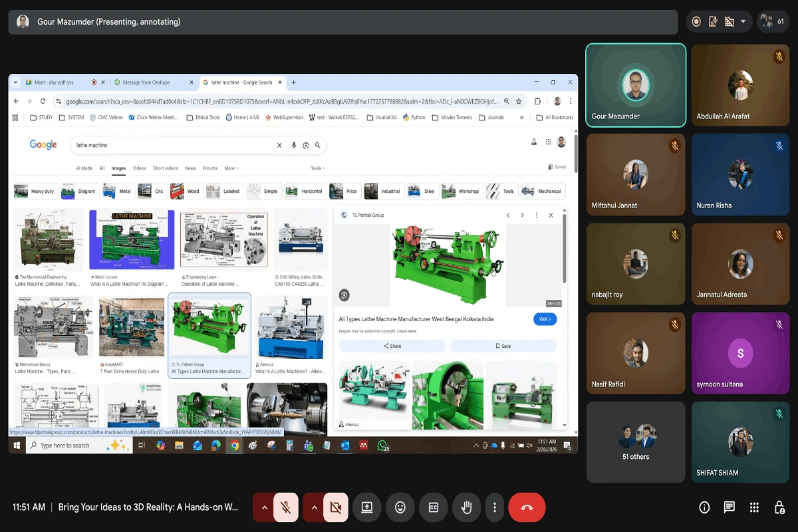Toggle the camera on or off

pos(335,507)
